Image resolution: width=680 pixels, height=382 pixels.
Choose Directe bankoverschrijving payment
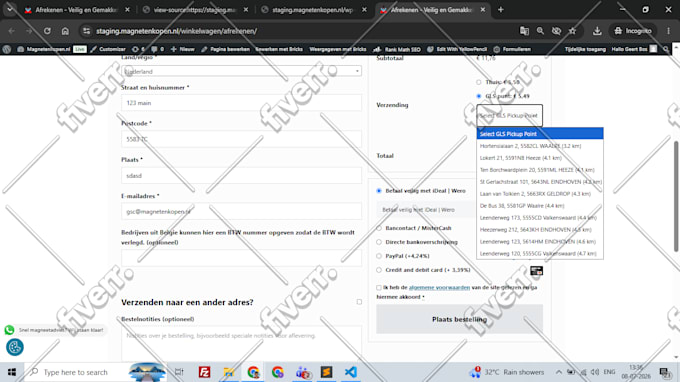pos(379,242)
